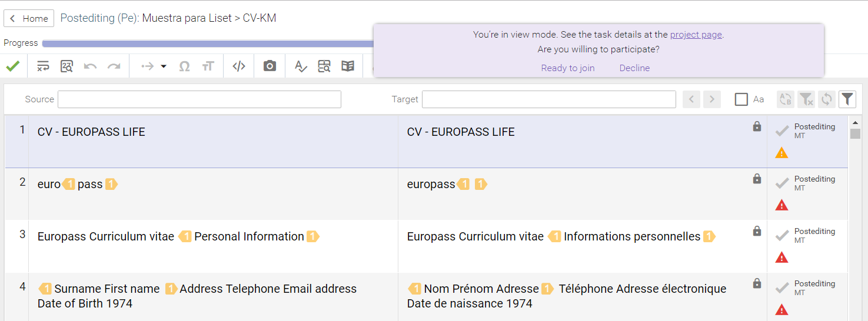This screenshot has height=321, width=868.
Task: Open the filter funnel options
Action: coord(847,99)
